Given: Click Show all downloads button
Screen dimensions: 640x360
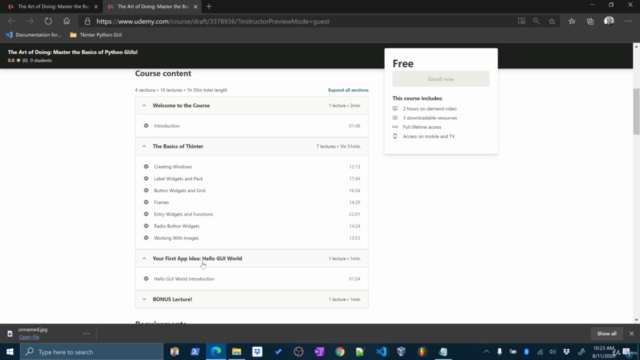Looking at the screenshot, I should 607,333.
